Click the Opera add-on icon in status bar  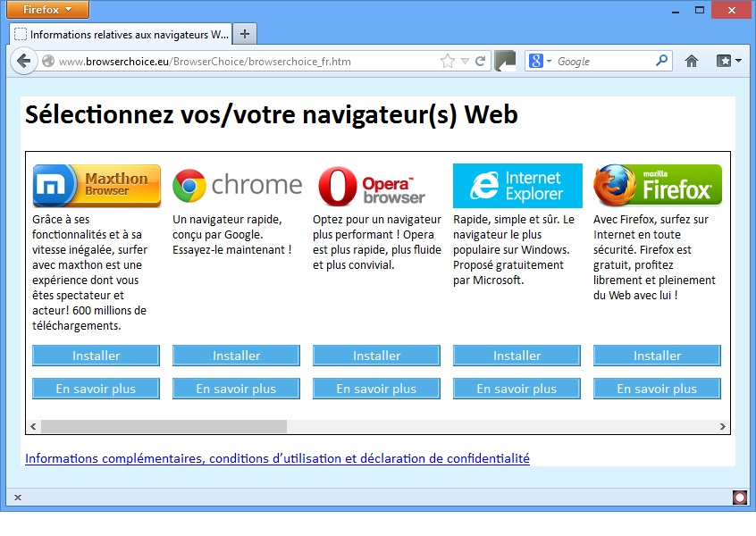pyautogui.click(x=740, y=497)
